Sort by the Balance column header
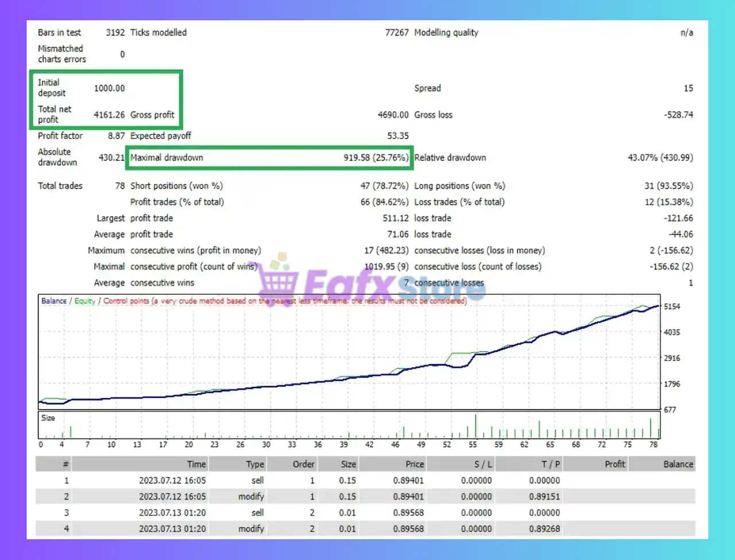This screenshot has height=560, width=735. tap(678, 464)
